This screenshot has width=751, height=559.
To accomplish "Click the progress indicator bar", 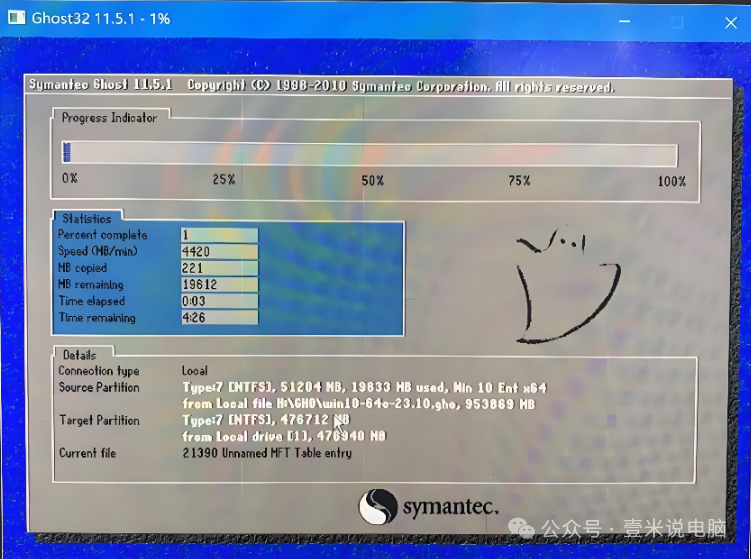I will pos(370,154).
